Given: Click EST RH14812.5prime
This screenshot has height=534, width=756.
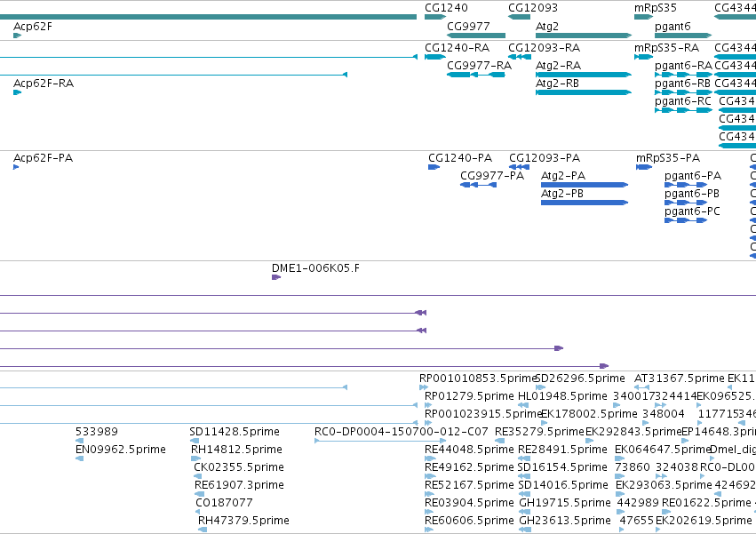Looking at the screenshot, I should pyautogui.click(x=236, y=450).
